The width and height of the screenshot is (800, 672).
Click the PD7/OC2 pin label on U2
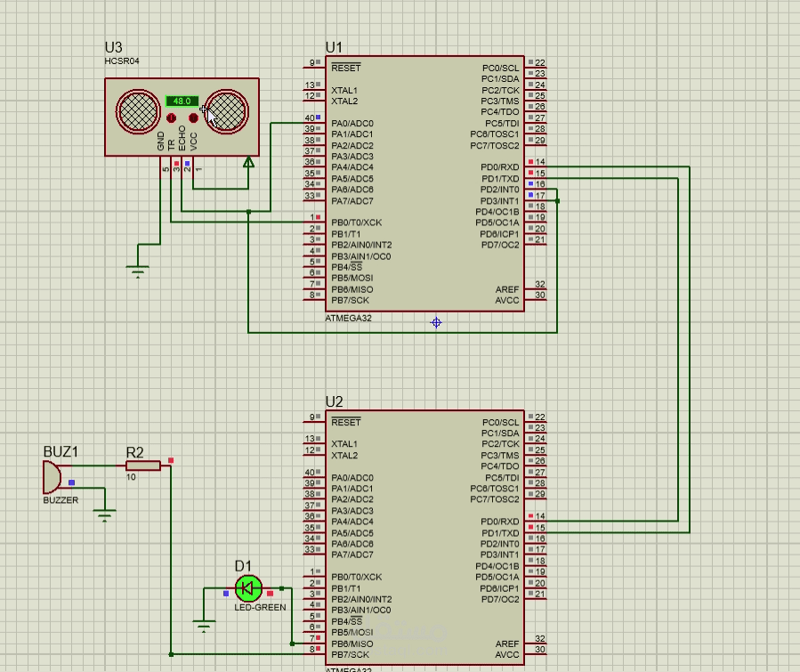(500, 599)
